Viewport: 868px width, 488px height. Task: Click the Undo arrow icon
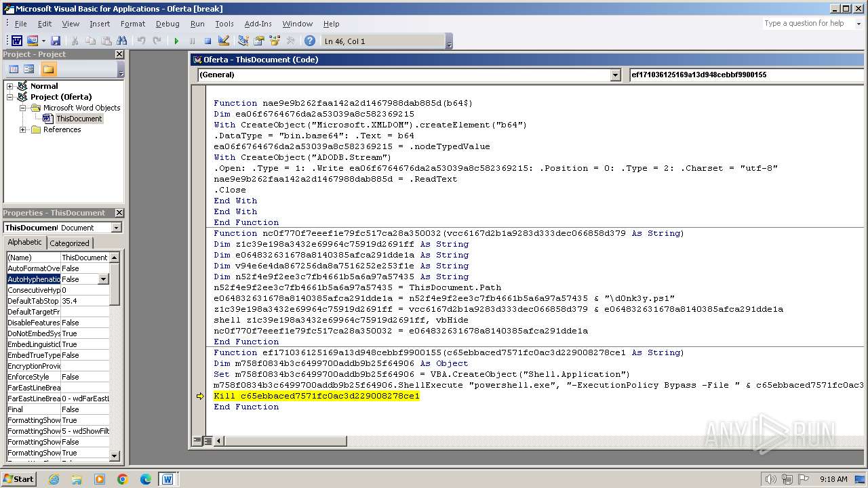pos(141,41)
